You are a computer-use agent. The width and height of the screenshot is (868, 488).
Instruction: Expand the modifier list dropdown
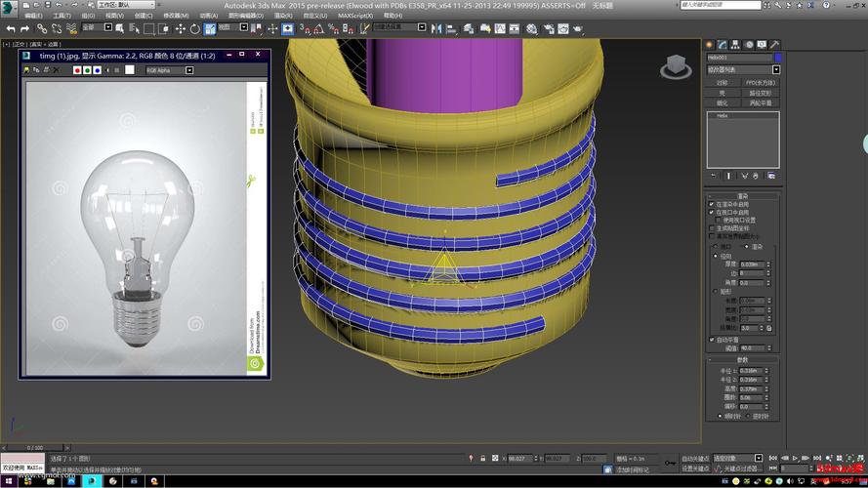pos(776,70)
